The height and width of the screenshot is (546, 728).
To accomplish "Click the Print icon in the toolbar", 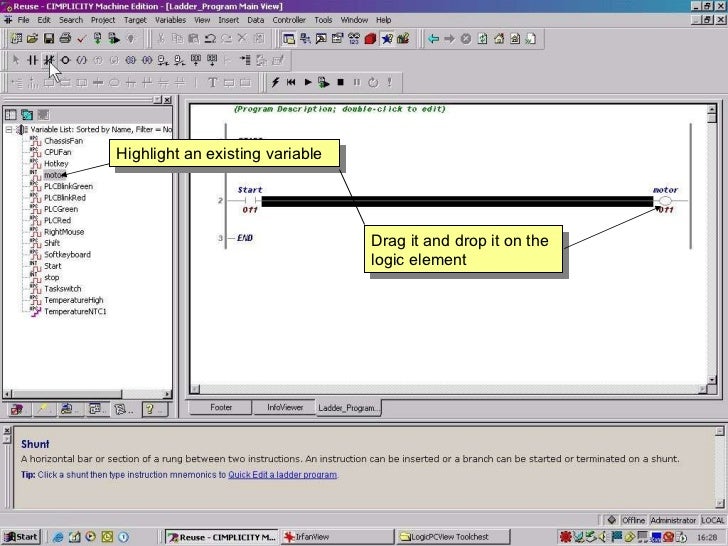I will (x=64, y=39).
